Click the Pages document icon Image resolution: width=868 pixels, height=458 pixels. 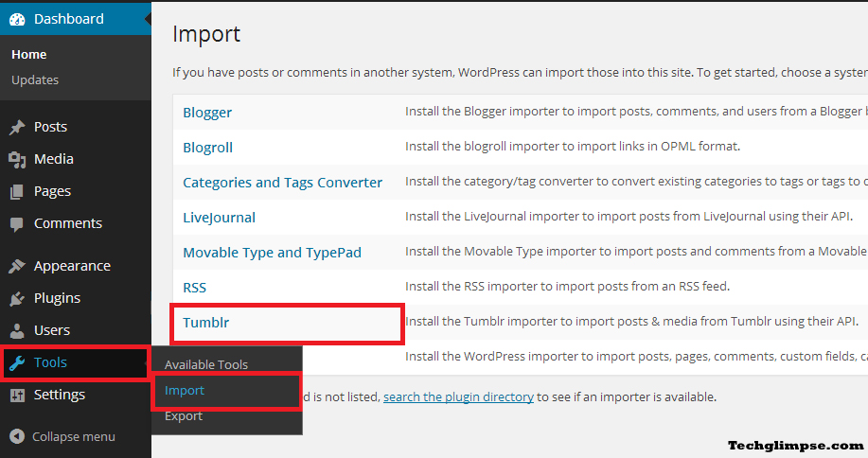(x=17, y=191)
